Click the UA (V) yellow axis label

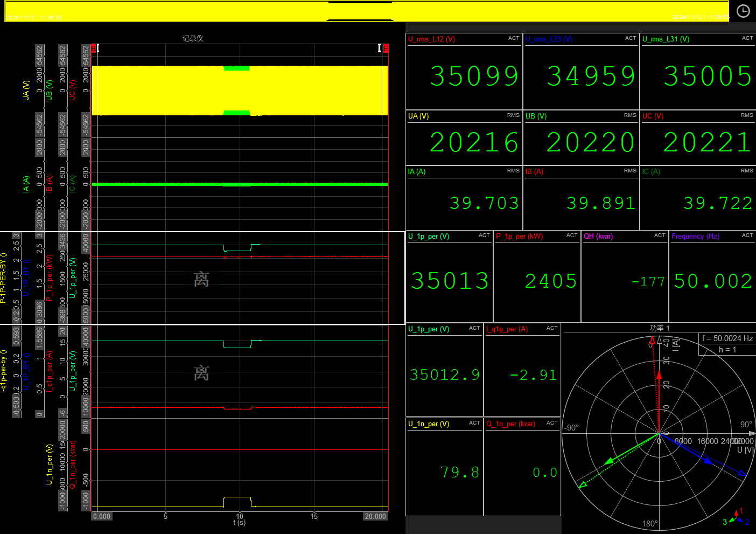(26, 91)
